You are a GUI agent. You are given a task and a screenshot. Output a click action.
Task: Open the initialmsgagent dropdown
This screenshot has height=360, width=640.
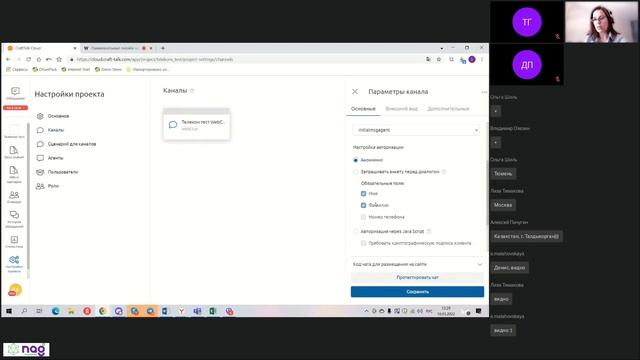417,130
